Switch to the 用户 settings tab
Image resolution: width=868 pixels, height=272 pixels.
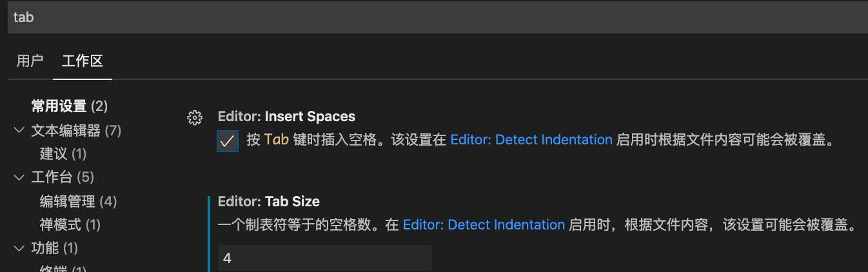coord(30,61)
